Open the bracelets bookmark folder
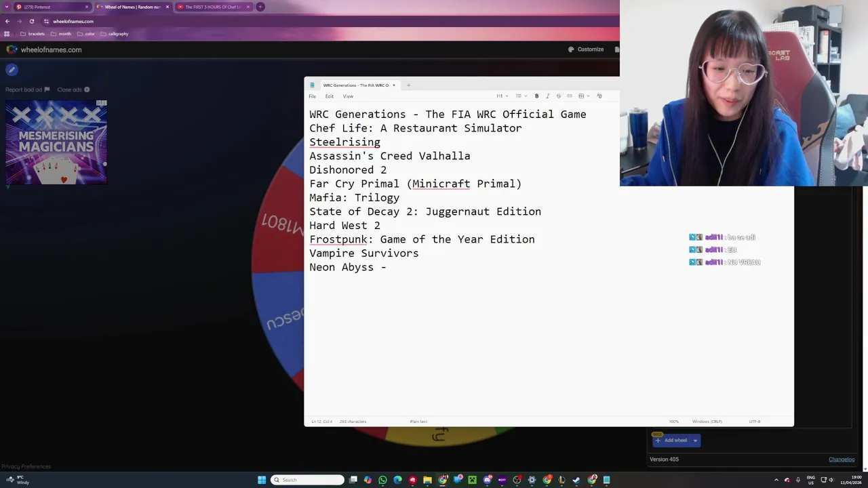868x488 pixels. [33, 34]
